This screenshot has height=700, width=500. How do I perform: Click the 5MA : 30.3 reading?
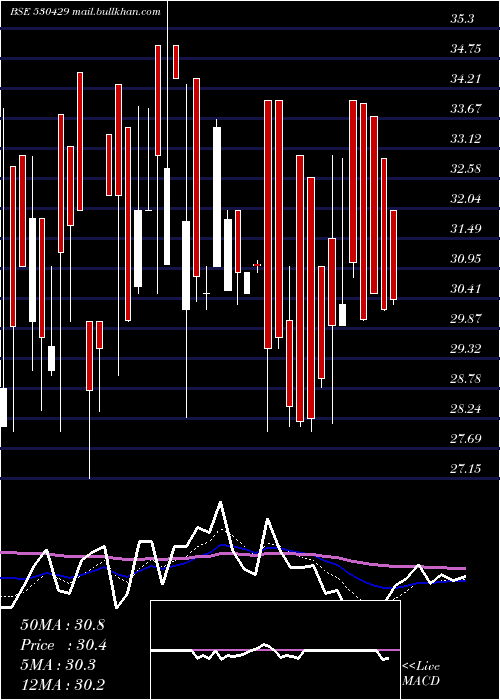point(58,665)
